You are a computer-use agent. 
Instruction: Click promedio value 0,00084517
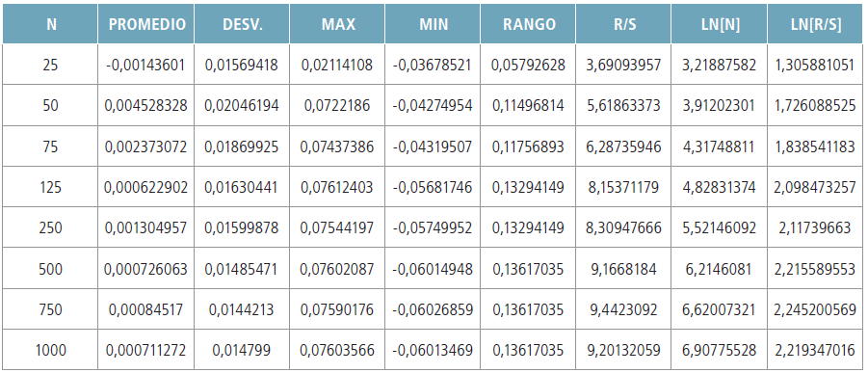pos(146,309)
